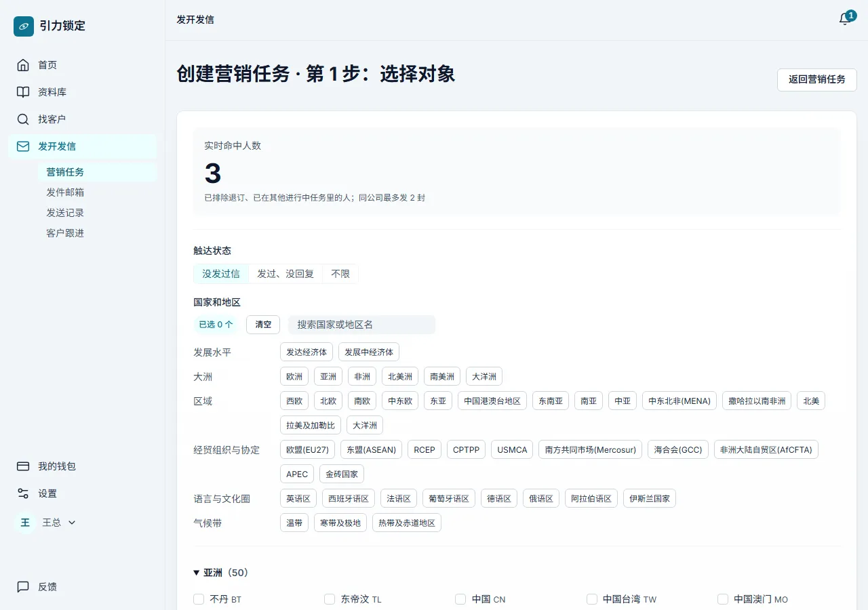Click the 我的钱包 wallet icon
The height and width of the screenshot is (610, 868).
click(x=23, y=466)
